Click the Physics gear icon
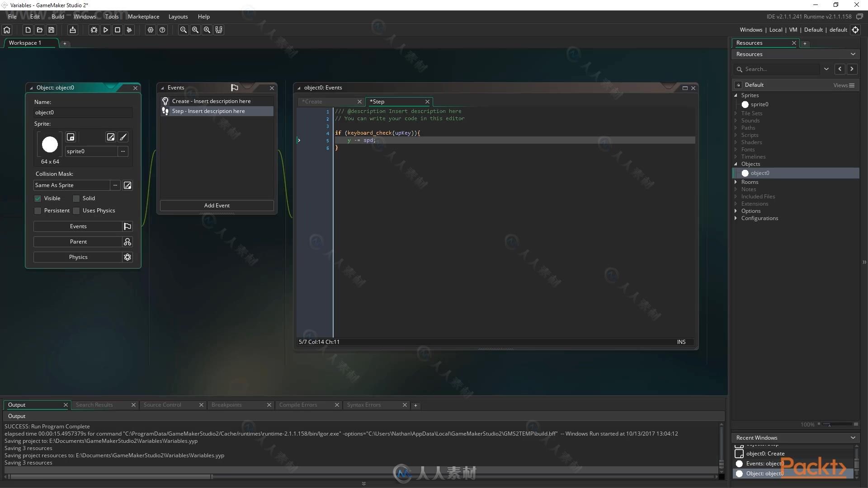Image resolution: width=868 pixels, height=488 pixels. coord(127,257)
